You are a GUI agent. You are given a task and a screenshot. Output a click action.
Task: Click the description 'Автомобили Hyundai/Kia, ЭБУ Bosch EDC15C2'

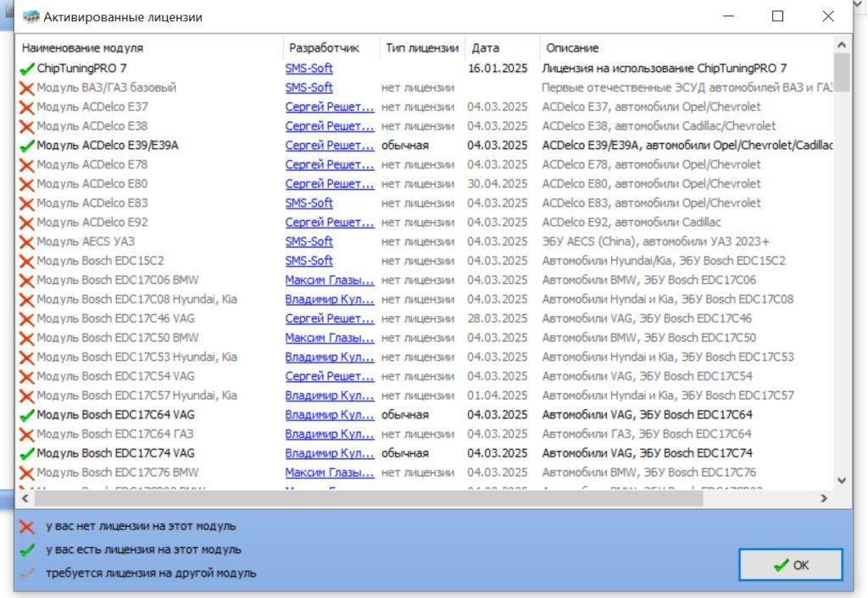(x=664, y=261)
